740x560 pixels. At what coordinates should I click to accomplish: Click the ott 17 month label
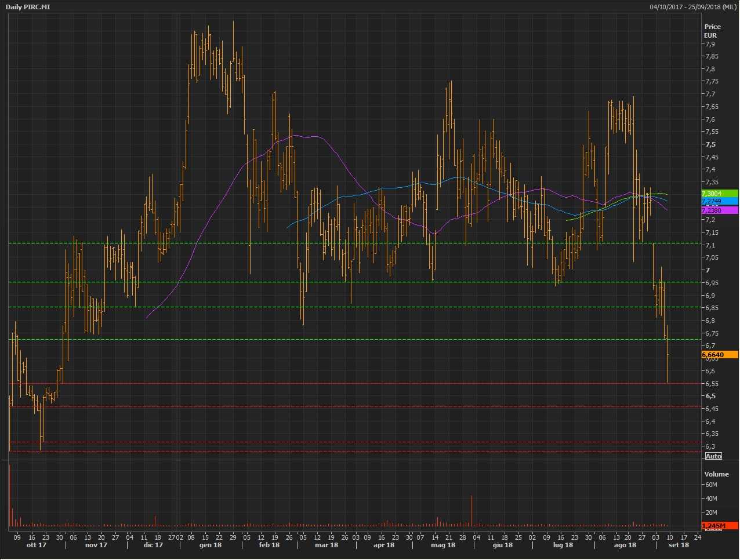point(37,545)
